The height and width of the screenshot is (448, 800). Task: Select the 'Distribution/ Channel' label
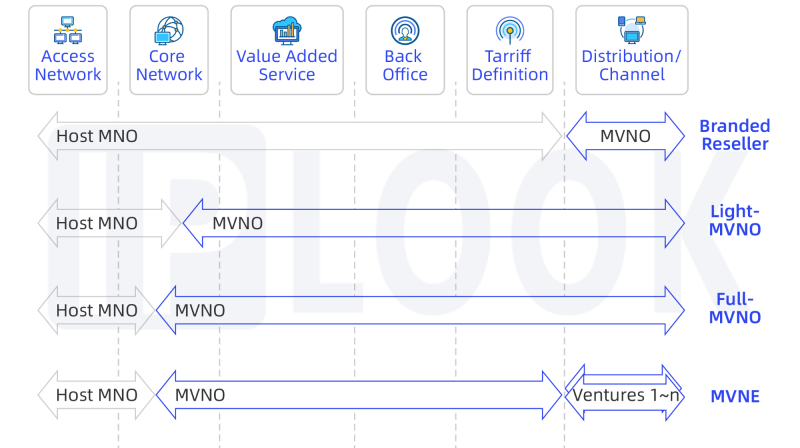click(x=632, y=65)
